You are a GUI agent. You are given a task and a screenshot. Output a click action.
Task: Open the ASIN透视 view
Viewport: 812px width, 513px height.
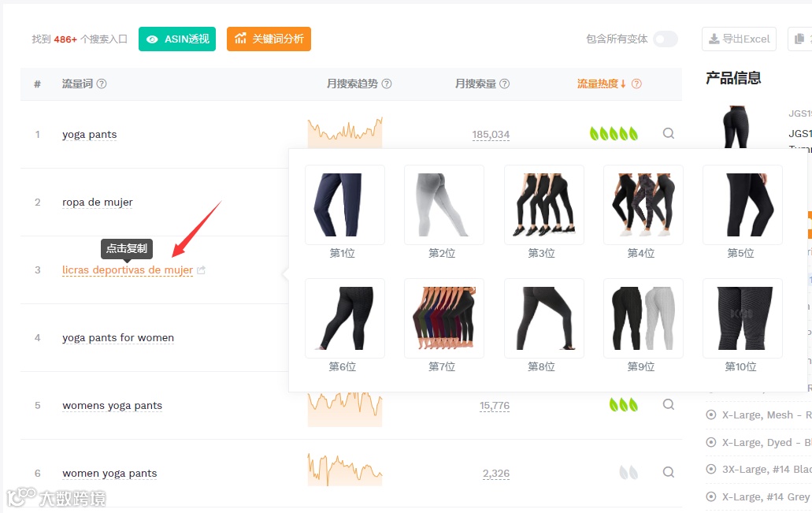[x=177, y=39]
